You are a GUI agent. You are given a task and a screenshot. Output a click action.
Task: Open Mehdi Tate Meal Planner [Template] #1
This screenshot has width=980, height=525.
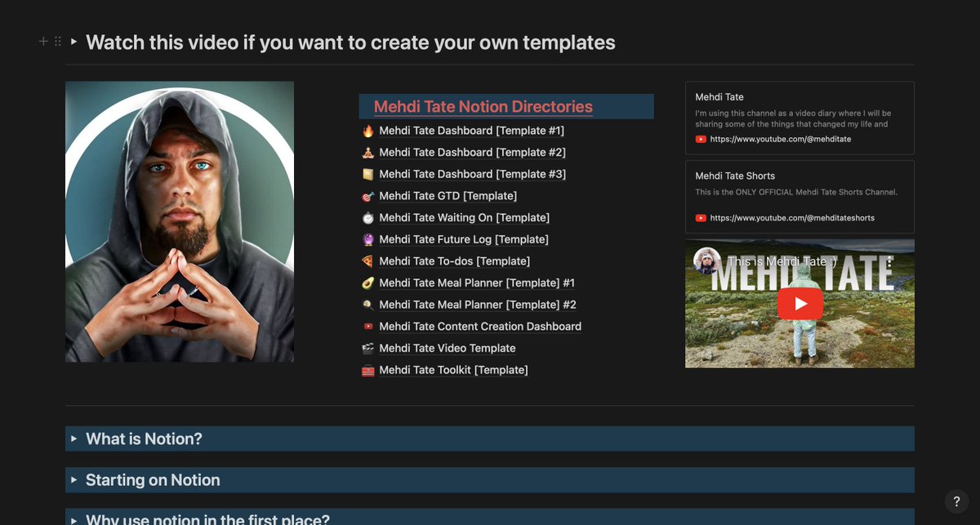(477, 283)
